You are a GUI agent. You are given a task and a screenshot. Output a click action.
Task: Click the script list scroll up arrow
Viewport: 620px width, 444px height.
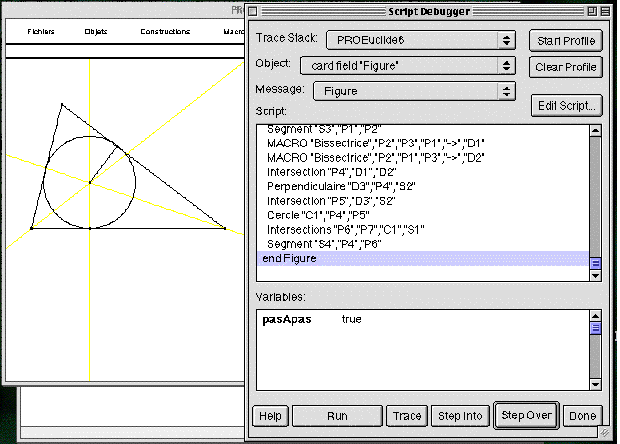595,130
